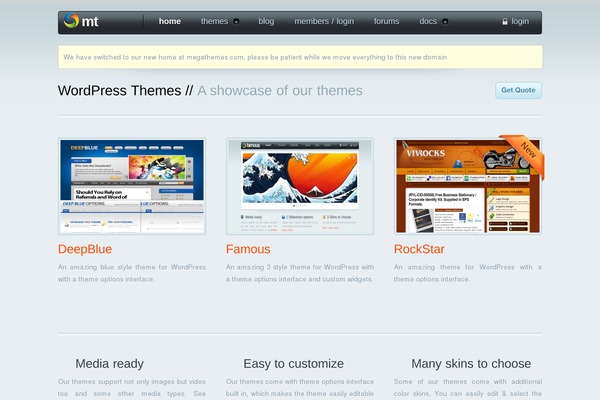Open the DeepBlue theme title link

(x=85, y=249)
